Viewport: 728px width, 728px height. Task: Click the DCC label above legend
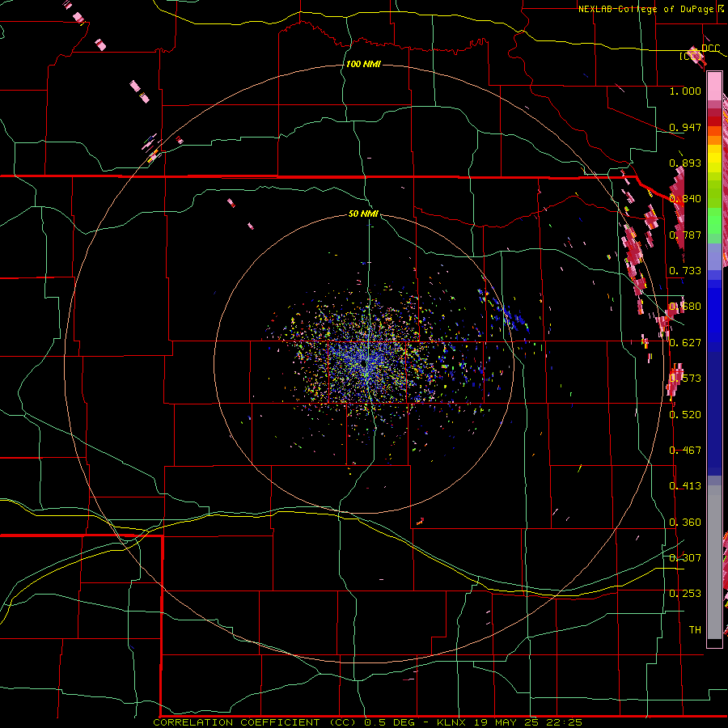[711, 49]
